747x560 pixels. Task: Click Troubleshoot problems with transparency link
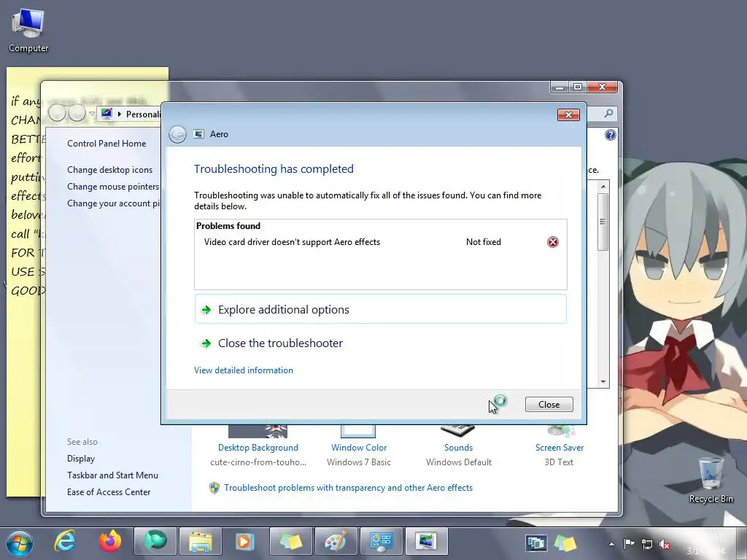348,488
